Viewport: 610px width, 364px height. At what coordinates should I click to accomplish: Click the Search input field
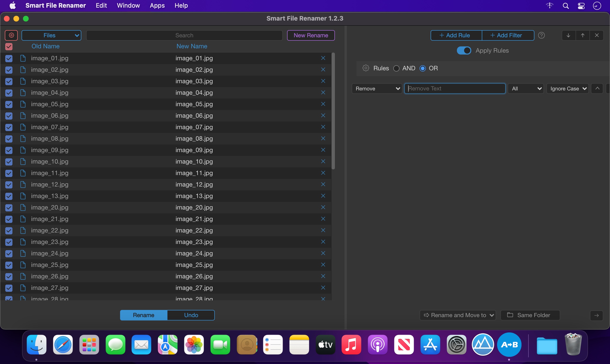pyautogui.click(x=184, y=35)
